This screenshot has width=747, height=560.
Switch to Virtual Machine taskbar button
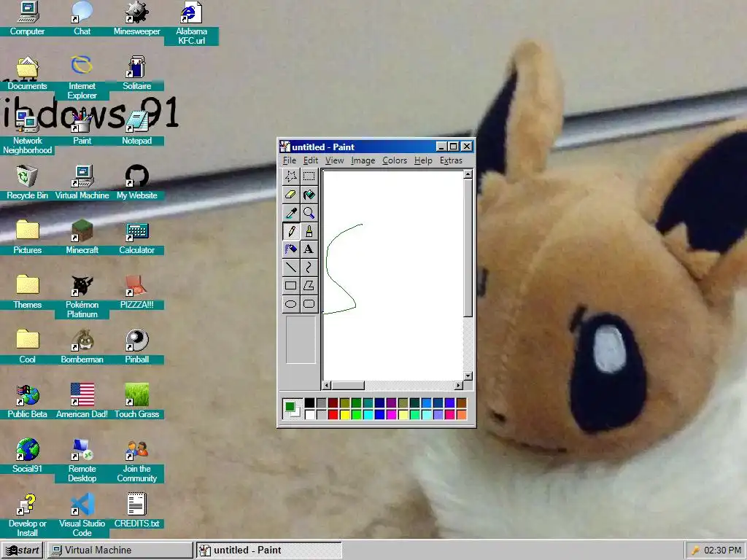pyautogui.click(x=120, y=550)
